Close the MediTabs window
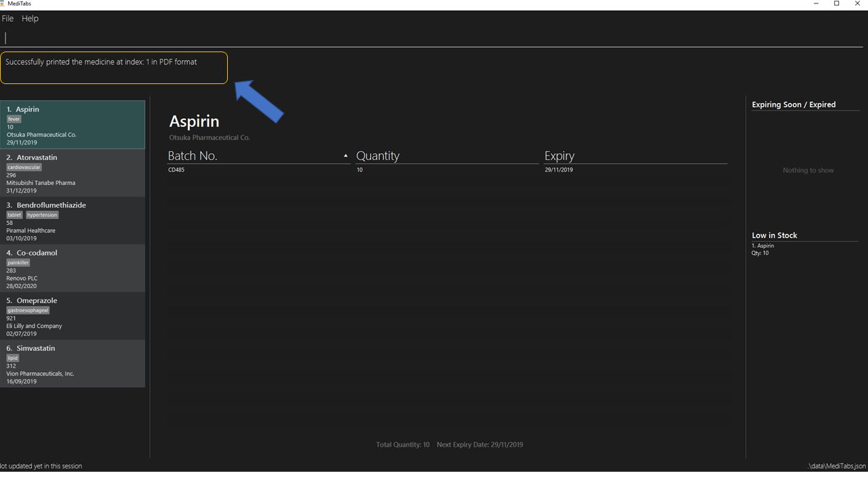The image size is (868, 488). tap(858, 4)
